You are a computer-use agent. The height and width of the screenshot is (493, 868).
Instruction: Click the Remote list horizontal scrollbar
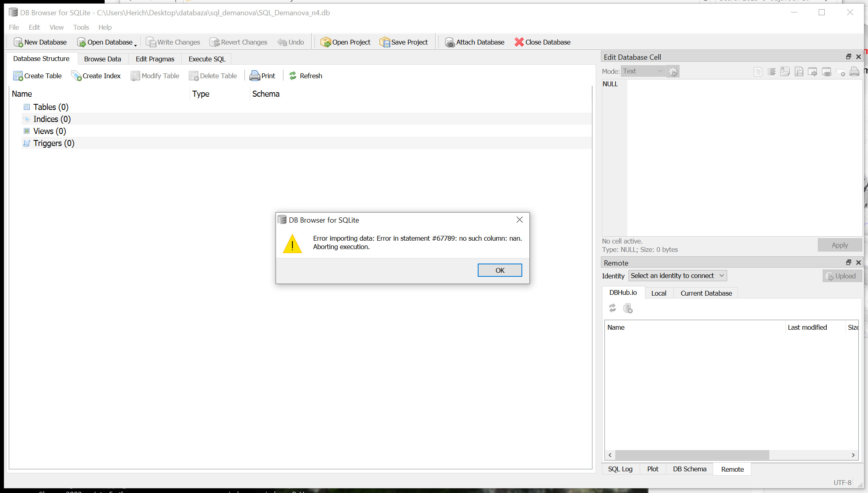click(x=692, y=455)
